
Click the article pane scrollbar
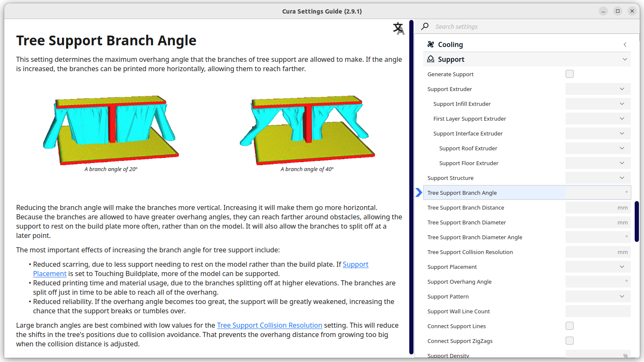(411, 187)
